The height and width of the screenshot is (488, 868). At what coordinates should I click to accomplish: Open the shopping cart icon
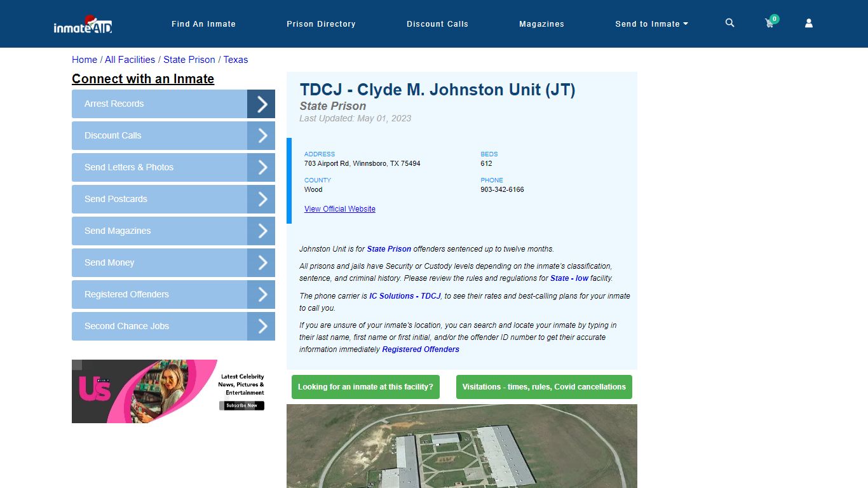click(770, 23)
